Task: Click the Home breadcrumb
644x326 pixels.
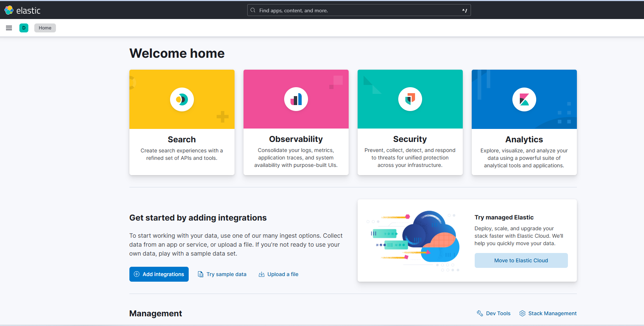Action: pyautogui.click(x=45, y=28)
